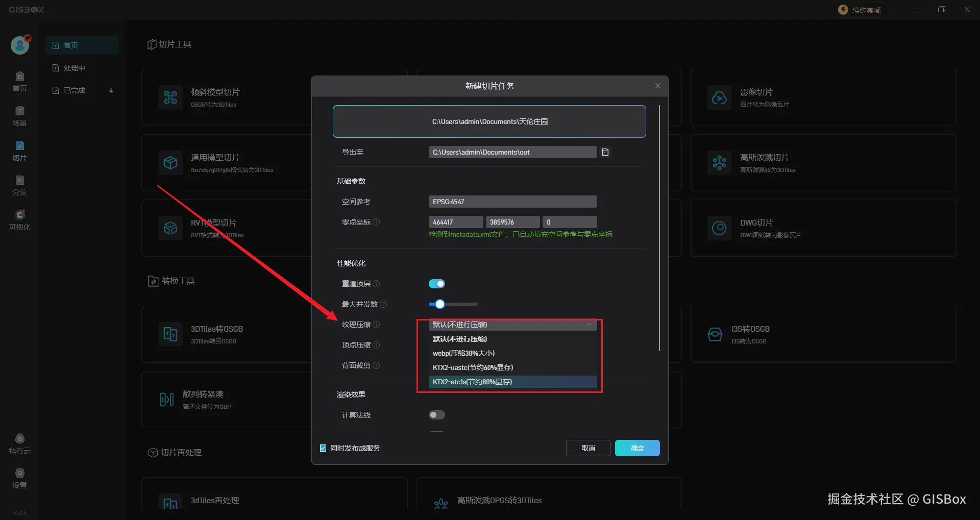980x520 pixels.
Task: Click the RVT模型切片 icon
Action: click(170, 228)
